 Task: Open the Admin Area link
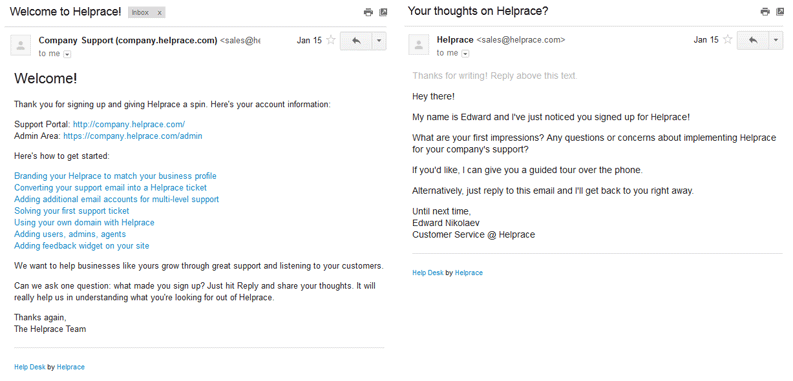tap(133, 136)
